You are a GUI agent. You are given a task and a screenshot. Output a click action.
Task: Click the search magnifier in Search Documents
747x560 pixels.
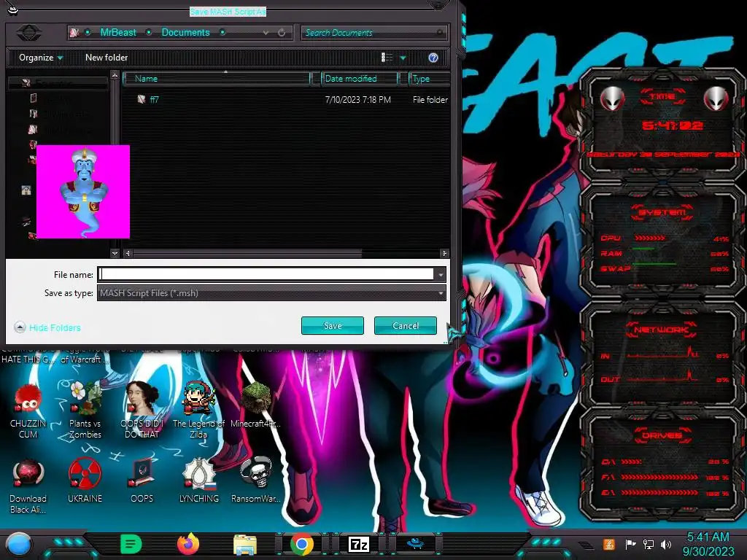pyautogui.click(x=439, y=32)
